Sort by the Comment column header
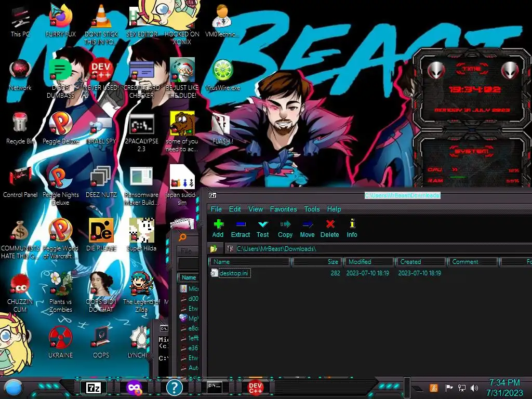Image resolution: width=532 pixels, height=399 pixels. (x=473, y=262)
